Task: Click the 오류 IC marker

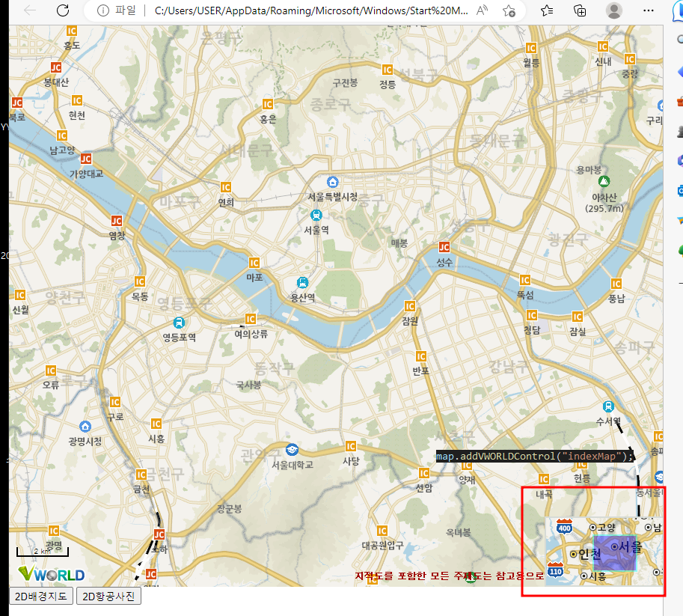Action: (x=51, y=370)
